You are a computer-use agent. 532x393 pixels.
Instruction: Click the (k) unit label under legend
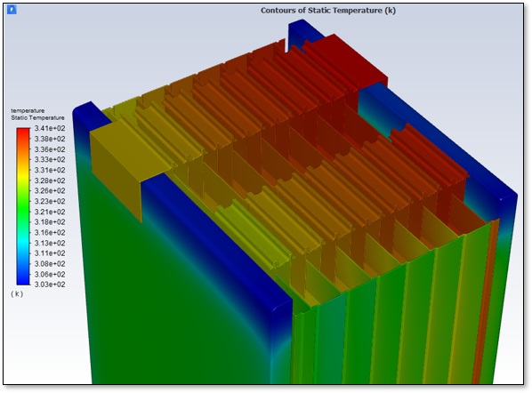coord(17,293)
